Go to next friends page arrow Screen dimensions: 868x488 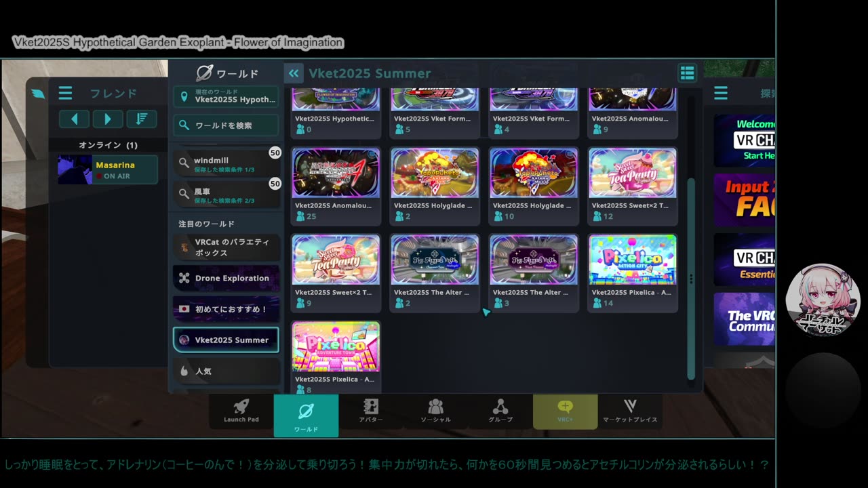pyautogui.click(x=108, y=119)
